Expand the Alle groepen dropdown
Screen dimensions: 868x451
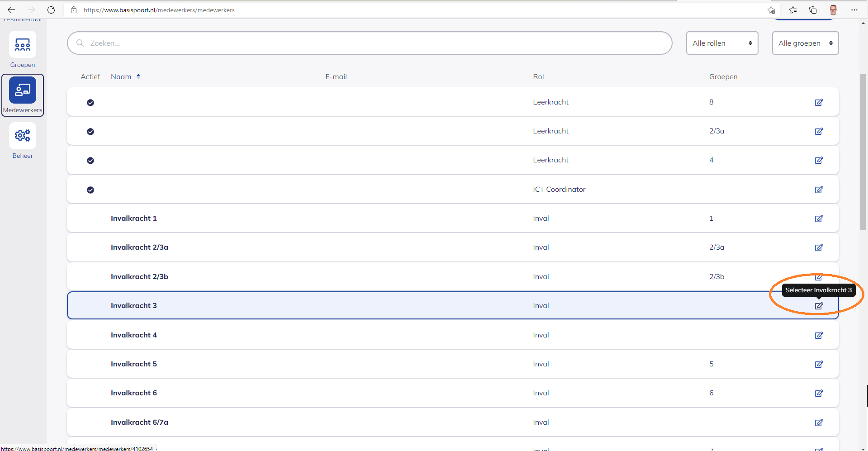(x=805, y=43)
